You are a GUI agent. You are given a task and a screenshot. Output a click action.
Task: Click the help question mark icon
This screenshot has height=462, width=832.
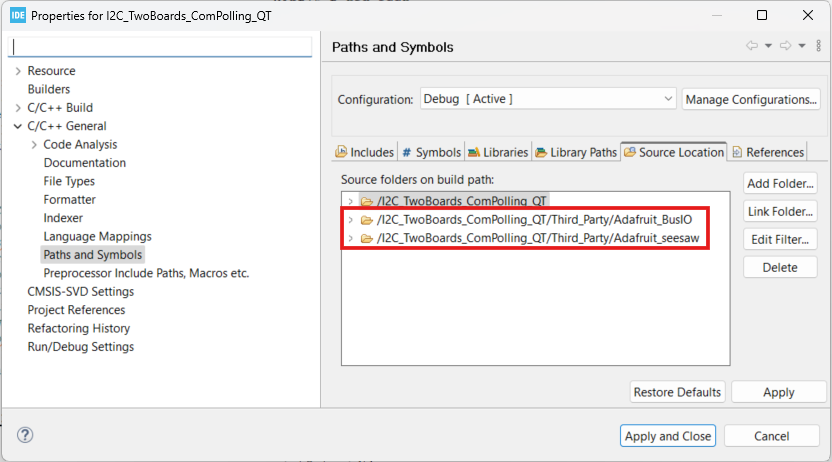coord(26,435)
